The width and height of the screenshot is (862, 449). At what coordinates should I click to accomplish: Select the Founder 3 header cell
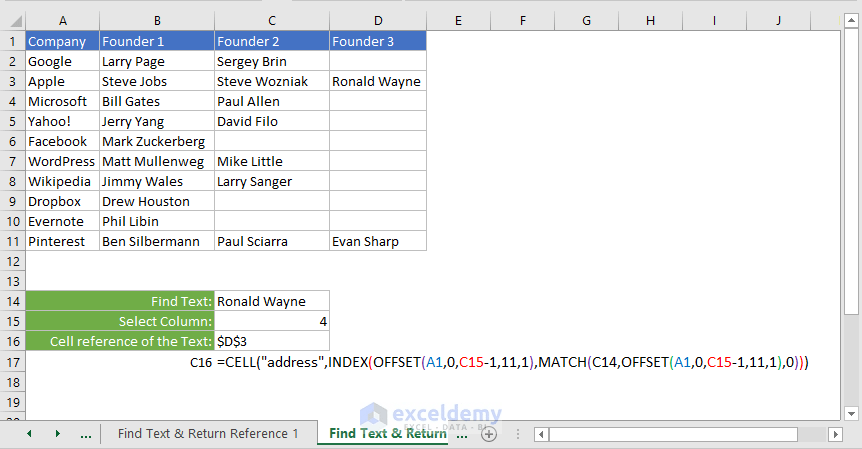click(378, 41)
